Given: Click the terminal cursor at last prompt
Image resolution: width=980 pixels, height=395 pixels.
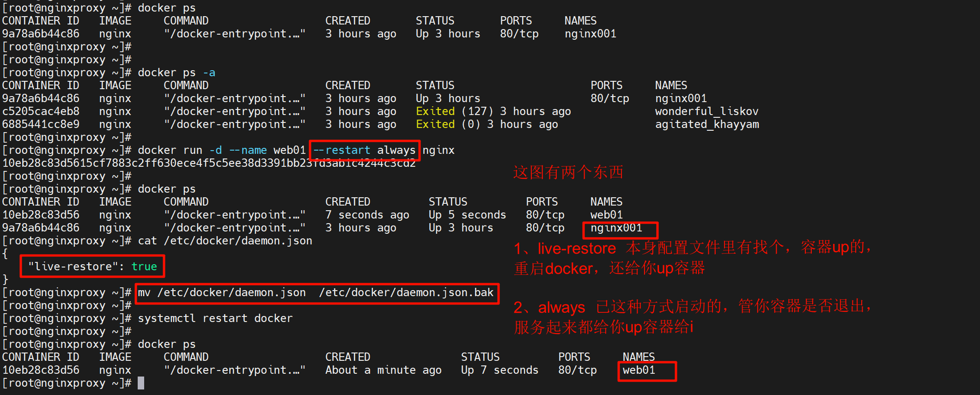Looking at the screenshot, I should (x=141, y=383).
